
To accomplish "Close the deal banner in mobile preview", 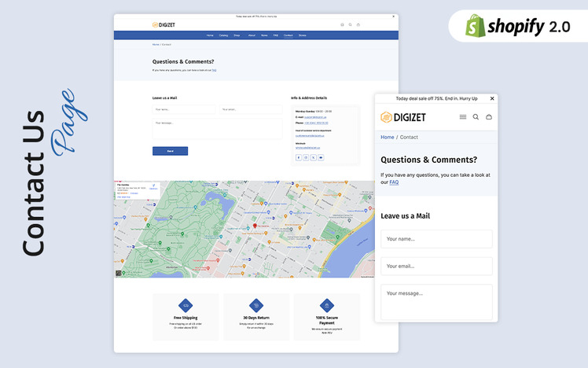I will (492, 98).
